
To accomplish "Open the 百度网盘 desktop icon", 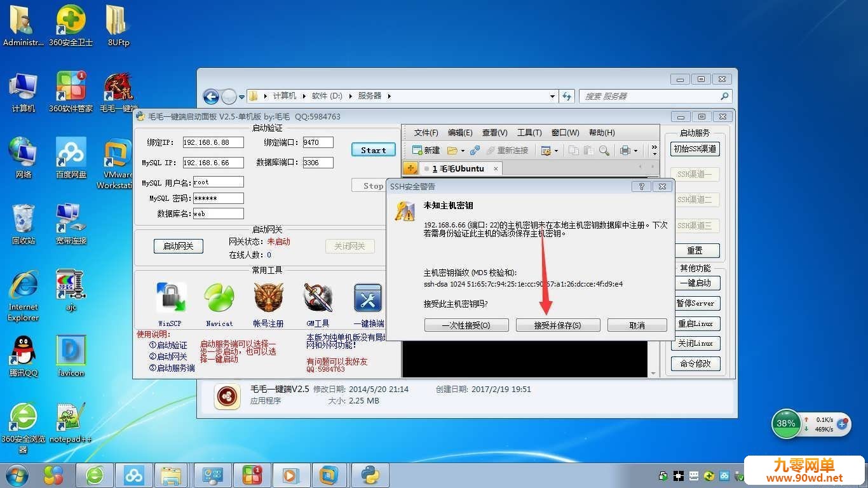I will 71,158.
